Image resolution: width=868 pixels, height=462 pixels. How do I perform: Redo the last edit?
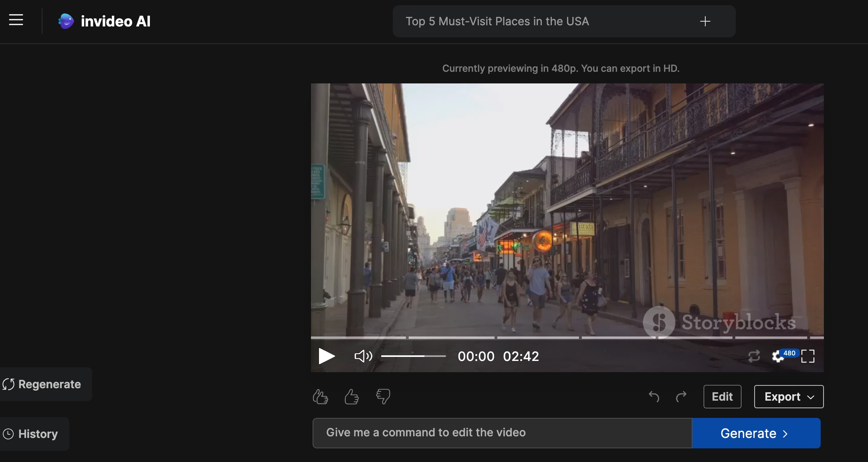[x=681, y=397]
